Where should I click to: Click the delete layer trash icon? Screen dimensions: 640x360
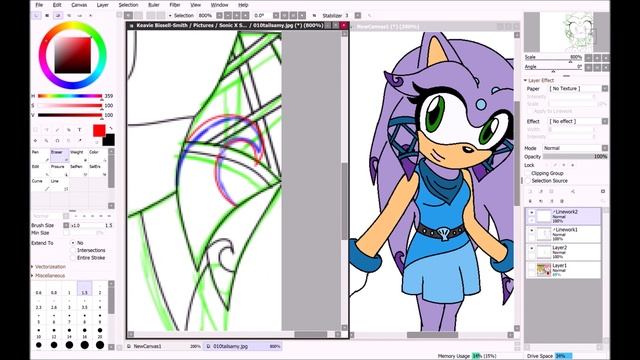click(x=562, y=201)
